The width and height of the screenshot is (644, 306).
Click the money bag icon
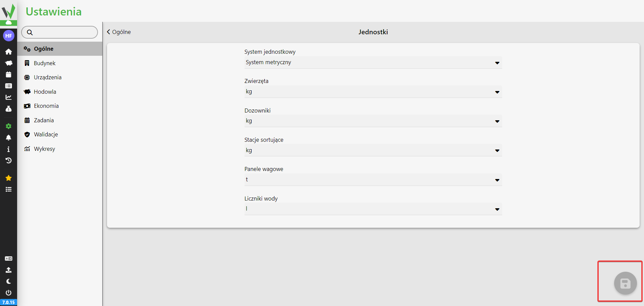[x=8, y=109]
